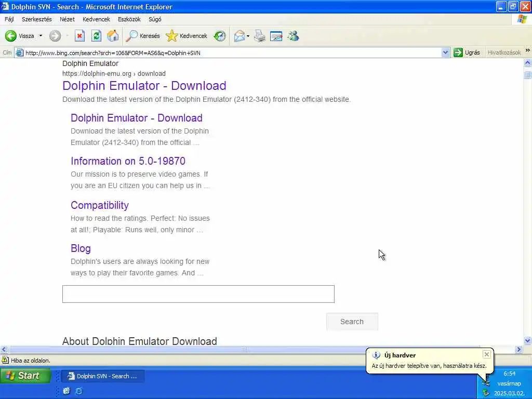Go back with the Vissza arrow
The image size is (532, 399).
(19, 36)
